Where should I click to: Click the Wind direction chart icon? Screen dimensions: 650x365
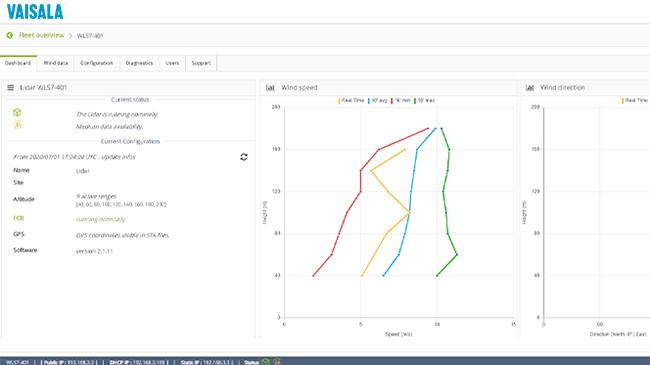click(x=530, y=88)
